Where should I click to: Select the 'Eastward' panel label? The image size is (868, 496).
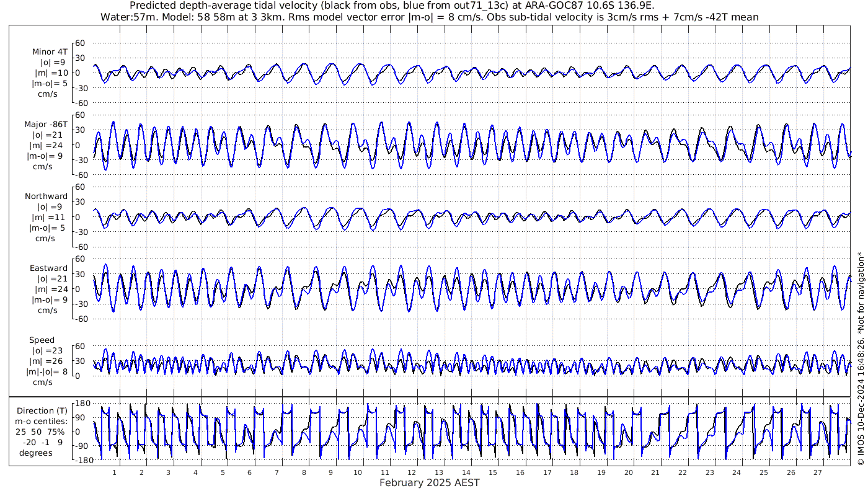[49, 268]
